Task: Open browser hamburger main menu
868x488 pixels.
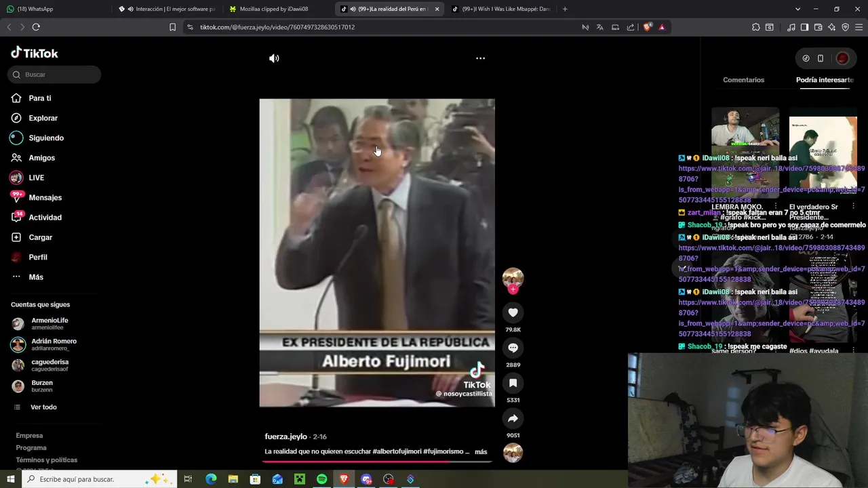Action: pyautogui.click(x=859, y=27)
